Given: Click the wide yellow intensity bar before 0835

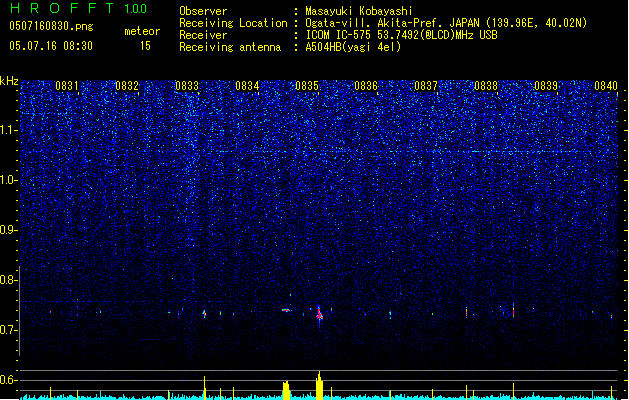Looking at the screenshot, I should [x=286, y=390].
